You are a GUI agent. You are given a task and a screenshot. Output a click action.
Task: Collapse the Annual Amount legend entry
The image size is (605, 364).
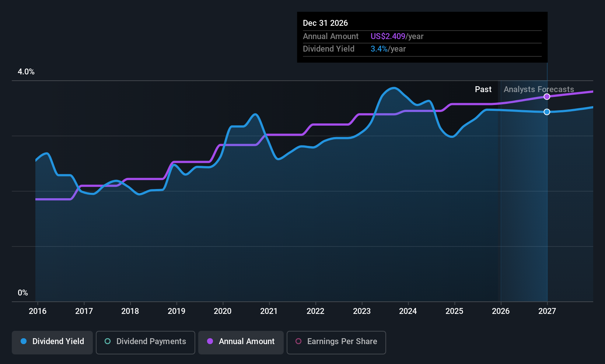click(241, 342)
